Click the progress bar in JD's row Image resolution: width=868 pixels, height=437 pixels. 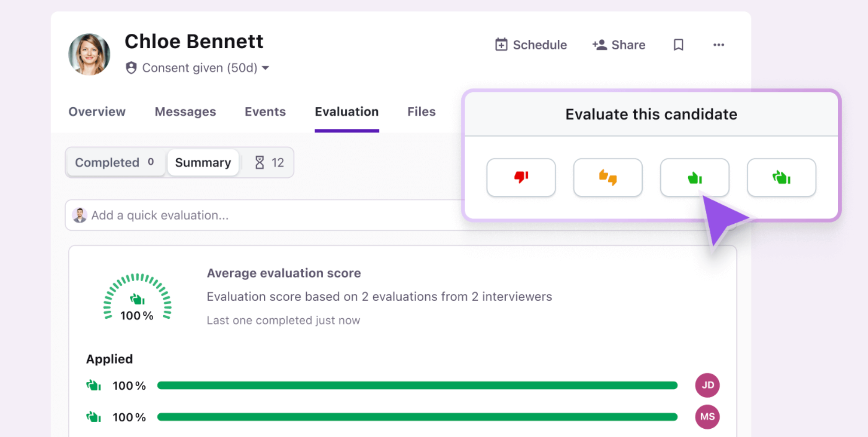[x=417, y=385]
